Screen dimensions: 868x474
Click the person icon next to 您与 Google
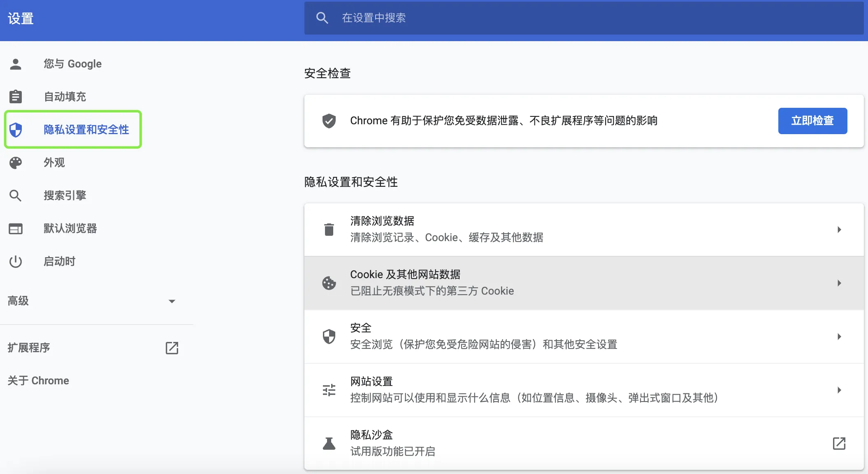pyautogui.click(x=16, y=64)
